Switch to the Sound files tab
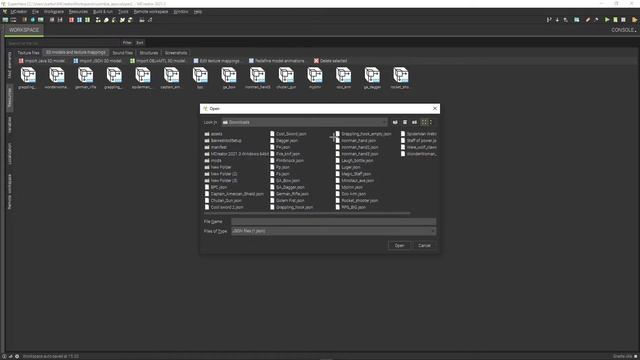 [122, 53]
